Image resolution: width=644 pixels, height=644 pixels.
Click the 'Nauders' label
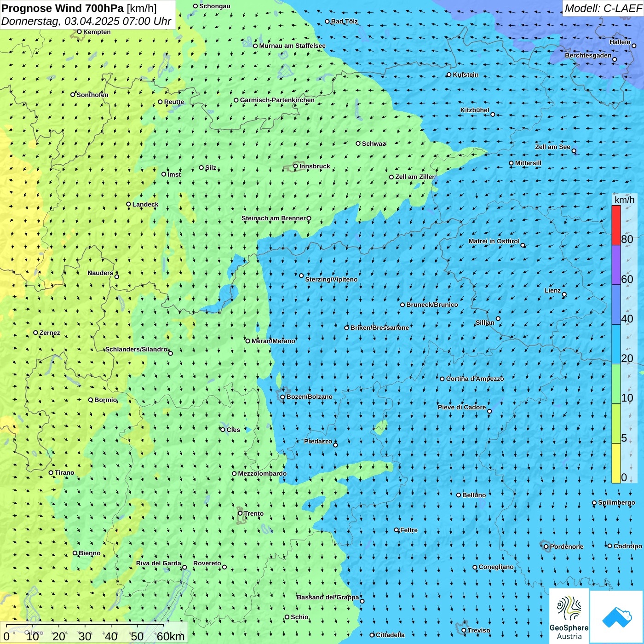coord(100,273)
